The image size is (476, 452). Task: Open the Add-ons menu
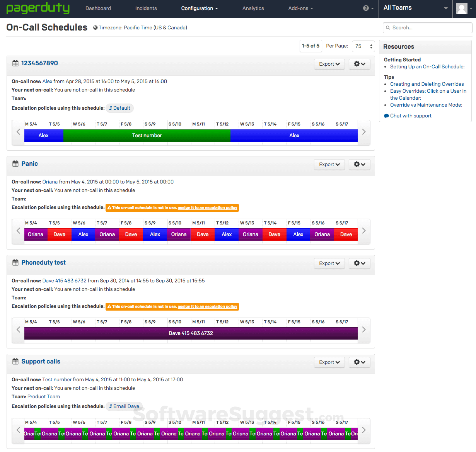pyautogui.click(x=300, y=8)
